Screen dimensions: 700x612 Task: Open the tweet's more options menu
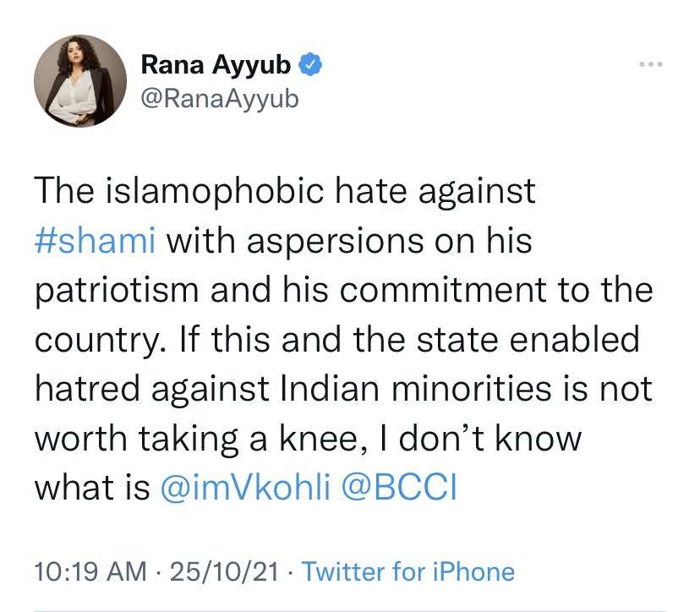pos(650,64)
